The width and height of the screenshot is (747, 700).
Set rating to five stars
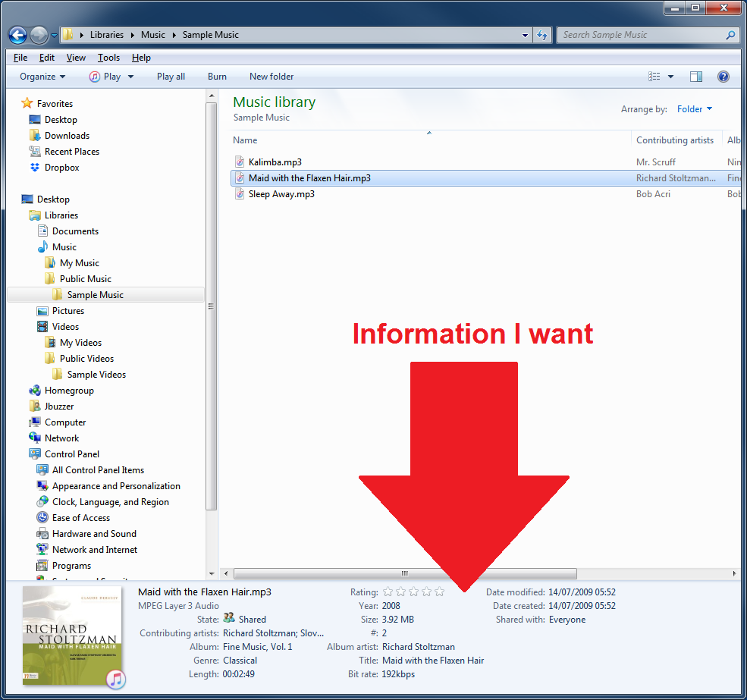(439, 592)
